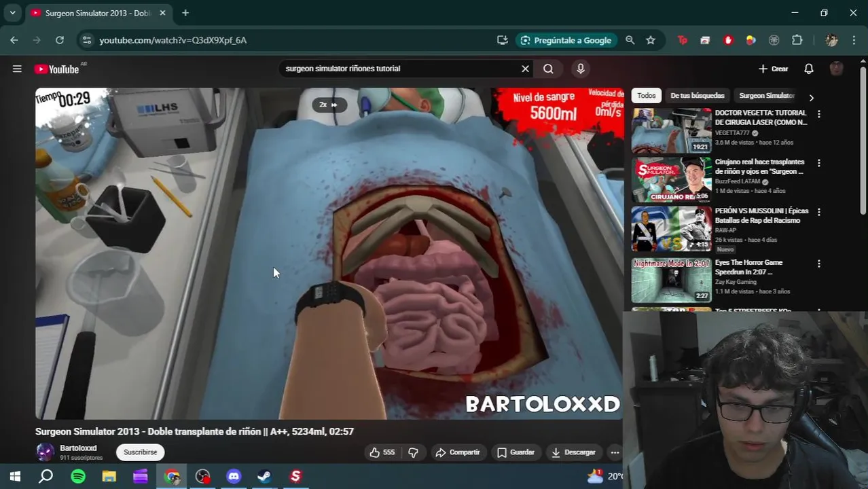Reload the current page
868x489 pixels.
coord(60,40)
